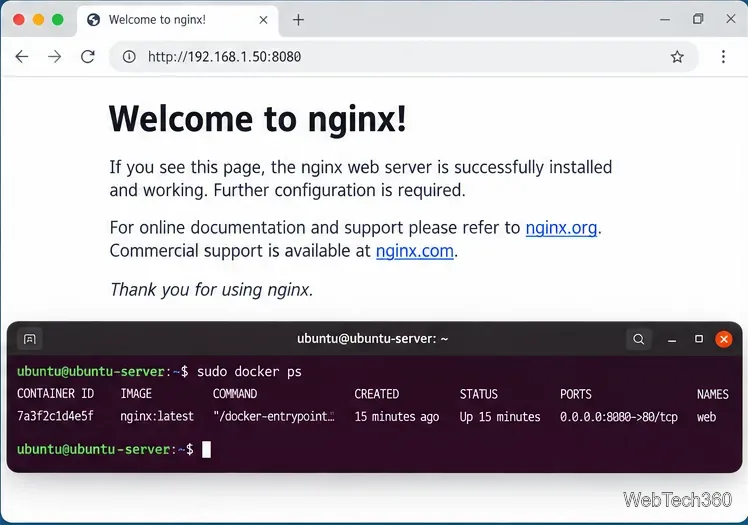This screenshot has width=748, height=525.
Task: Click the "/docker-entrypoint… command text
Action: click(274, 416)
